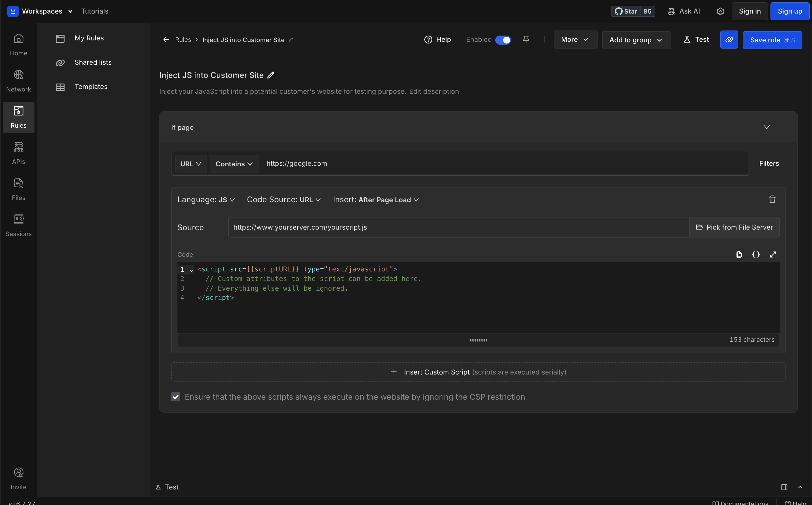Prettify code with the braces icon

[756, 254]
